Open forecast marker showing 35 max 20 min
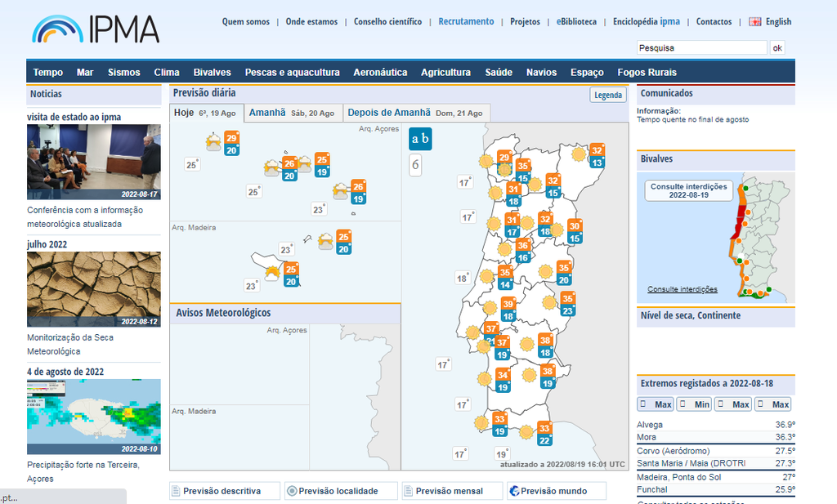The width and height of the screenshot is (837, 504). (564, 273)
